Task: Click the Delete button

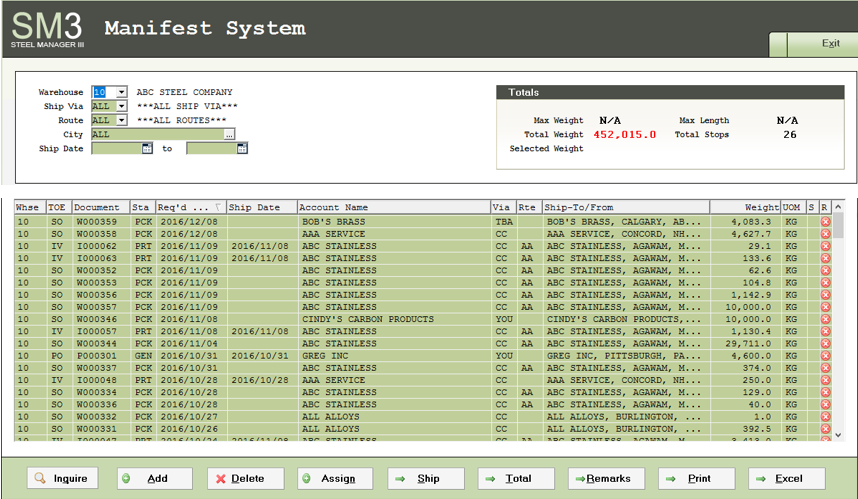Action: (245, 478)
